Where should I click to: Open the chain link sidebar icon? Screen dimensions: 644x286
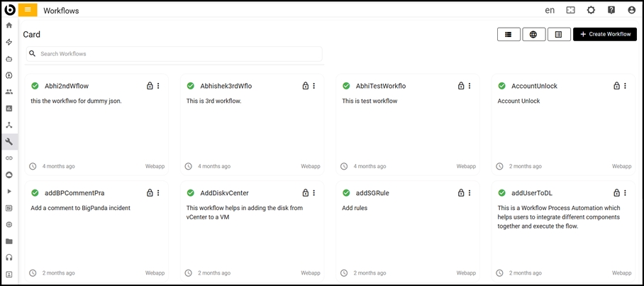coord(9,158)
